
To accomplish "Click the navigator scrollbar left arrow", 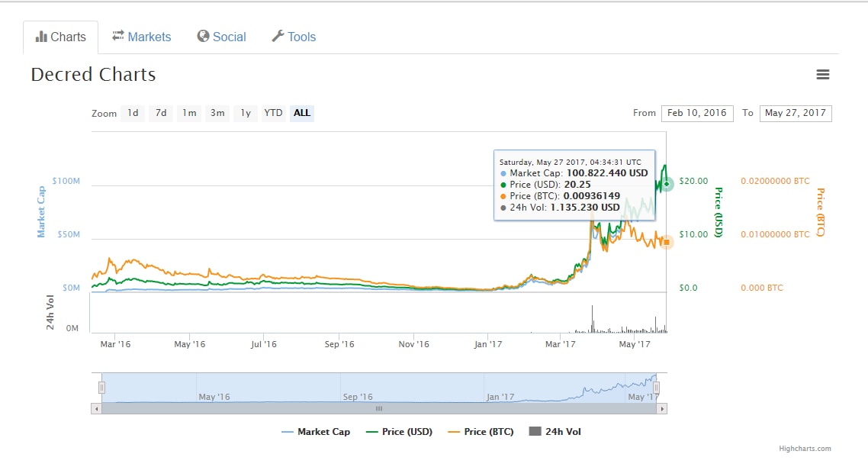I will 96,409.
